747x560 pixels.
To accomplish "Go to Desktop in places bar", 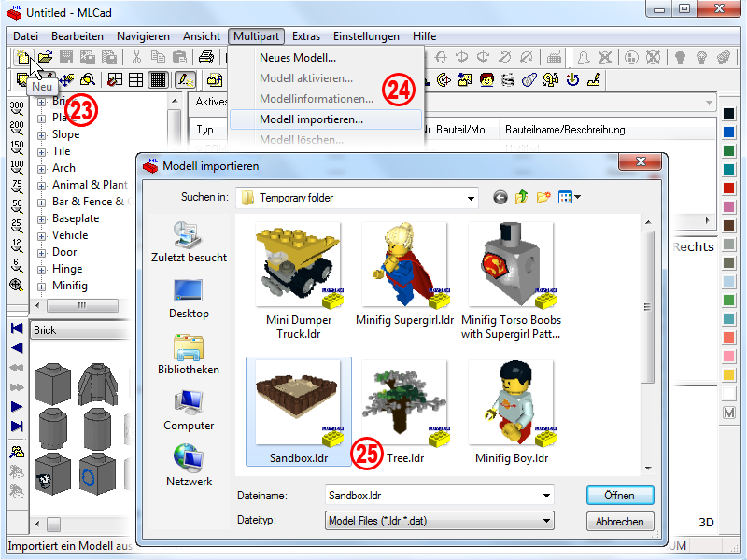I will [x=189, y=299].
